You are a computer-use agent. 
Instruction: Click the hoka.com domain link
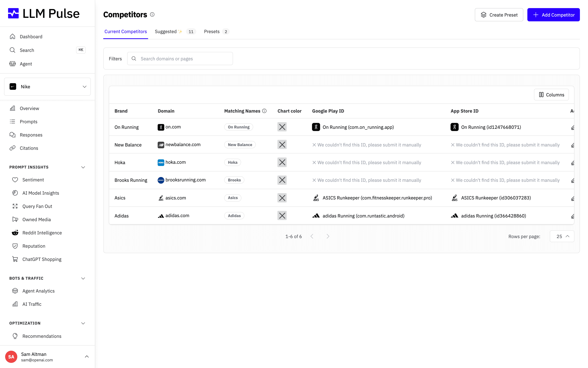click(175, 162)
